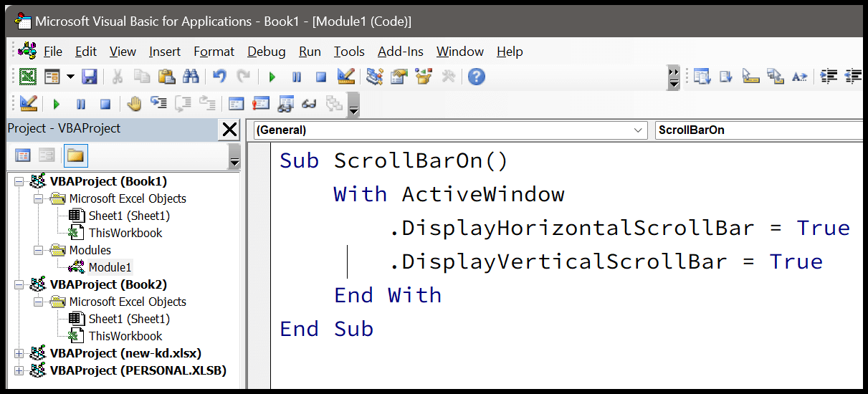
Task: Open the Insert UserForm dropdown arrow
Action: (70, 77)
